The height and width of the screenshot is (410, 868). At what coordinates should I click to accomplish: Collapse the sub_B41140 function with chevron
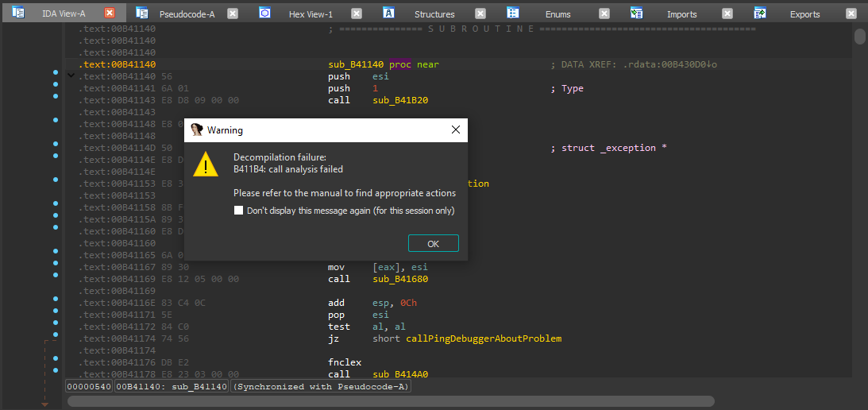click(x=71, y=76)
